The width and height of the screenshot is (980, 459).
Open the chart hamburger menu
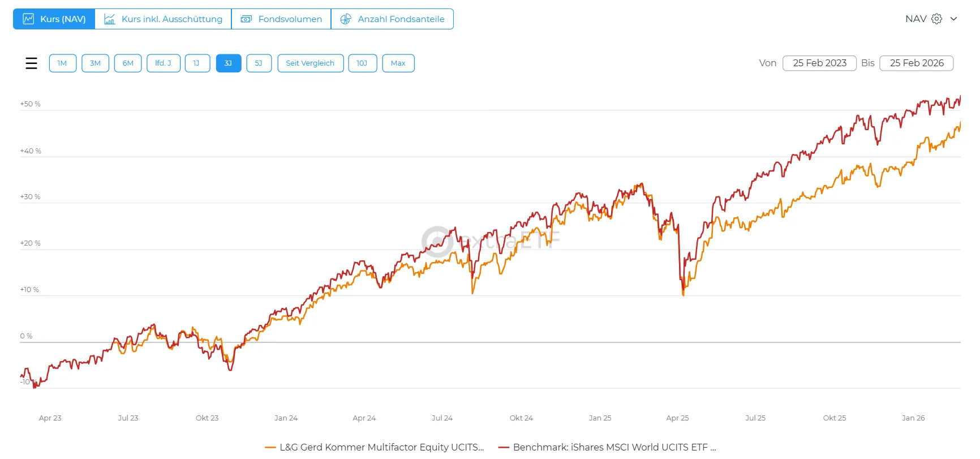[32, 63]
